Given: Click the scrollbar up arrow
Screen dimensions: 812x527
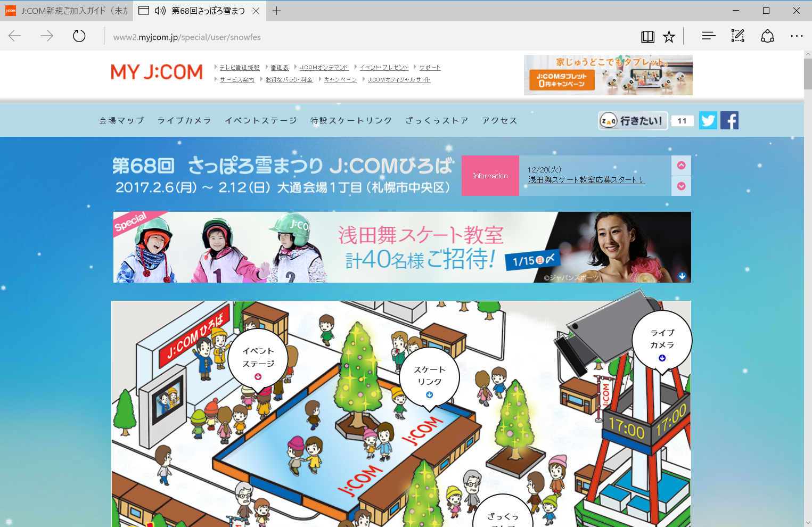Looking at the screenshot, I should click(x=808, y=54).
